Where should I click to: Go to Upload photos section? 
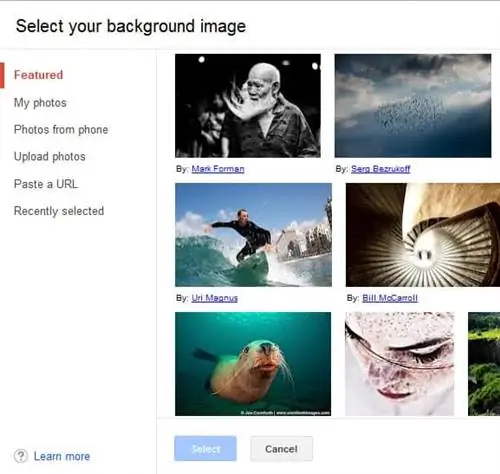50,157
